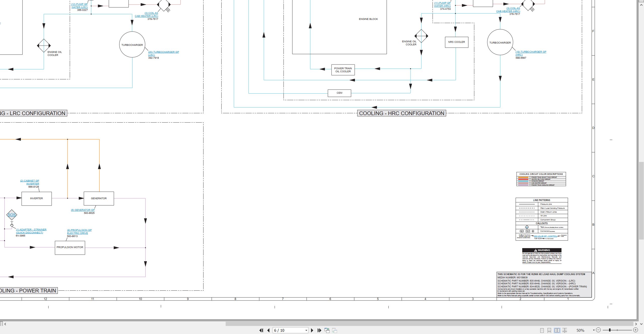
Task: Go to the previous page
Action: 268,330
